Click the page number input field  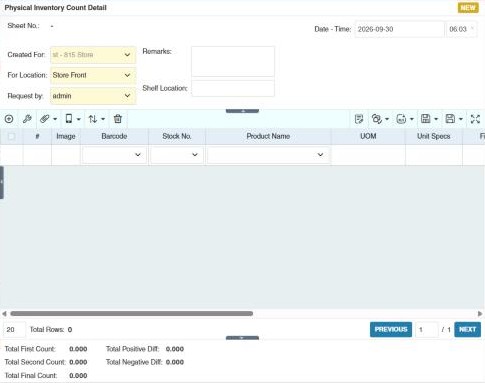[427, 330]
